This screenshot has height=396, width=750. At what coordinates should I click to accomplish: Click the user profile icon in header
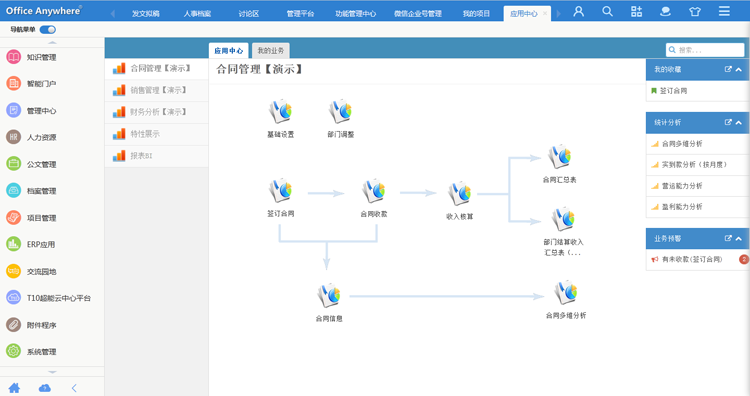(579, 11)
